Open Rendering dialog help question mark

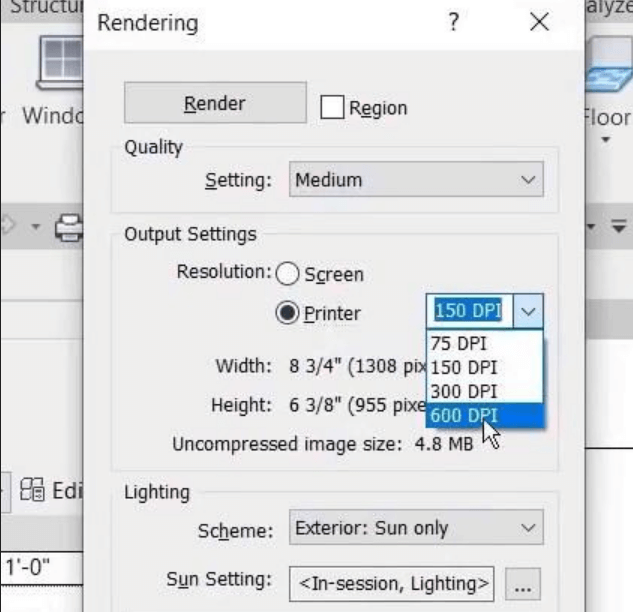tap(454, 21)
